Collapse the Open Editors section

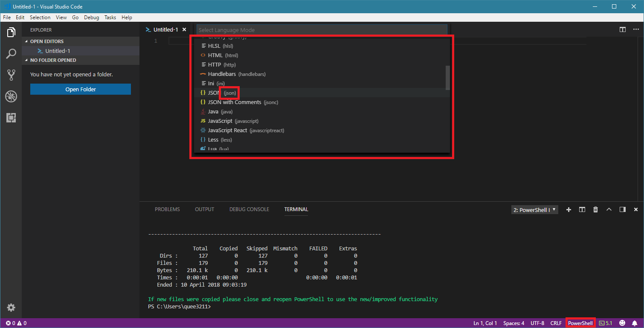(x=47, y=41)
